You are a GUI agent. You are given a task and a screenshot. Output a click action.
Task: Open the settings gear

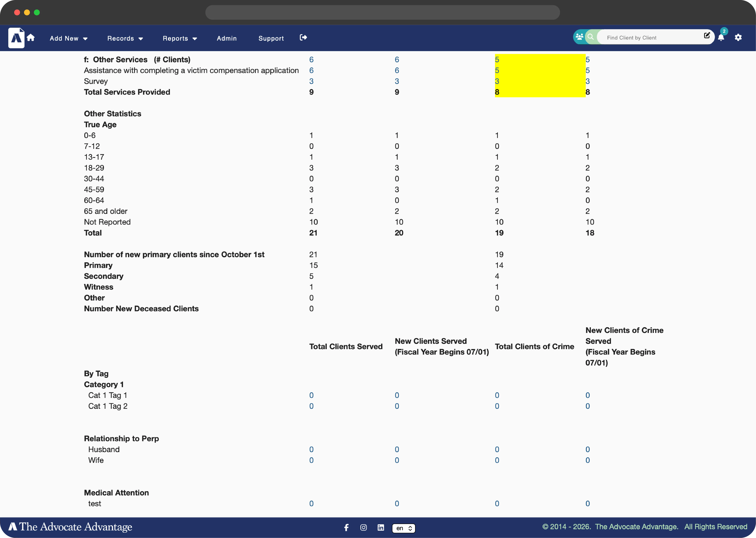tap(738, 37)
